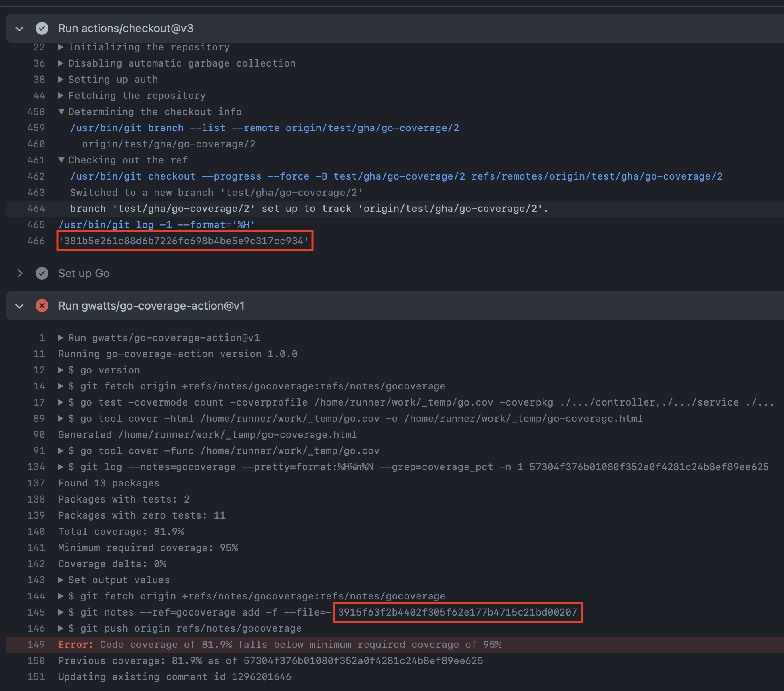Collapse the Checking out the ref group

click(61, 160)
